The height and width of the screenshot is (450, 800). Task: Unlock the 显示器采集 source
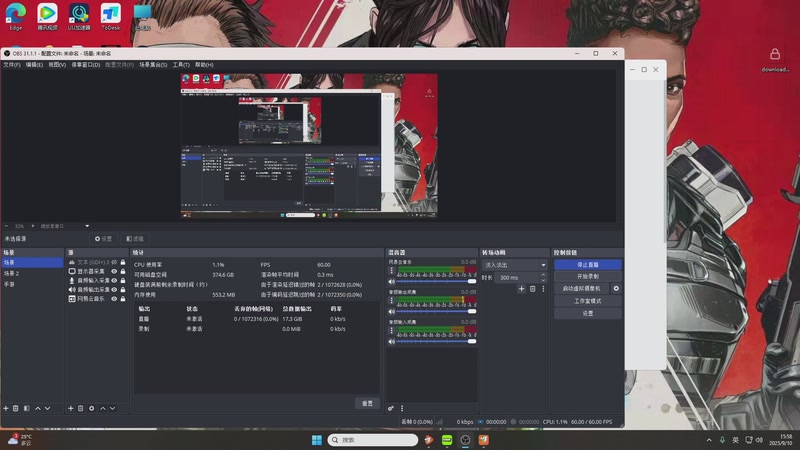pyautogui.click(x=123, y=271)
